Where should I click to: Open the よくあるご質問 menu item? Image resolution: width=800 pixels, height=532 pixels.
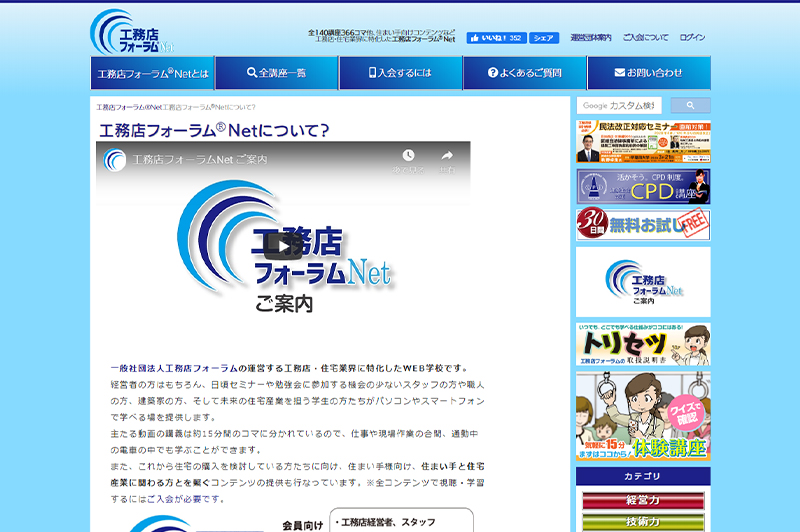[524, 73]
